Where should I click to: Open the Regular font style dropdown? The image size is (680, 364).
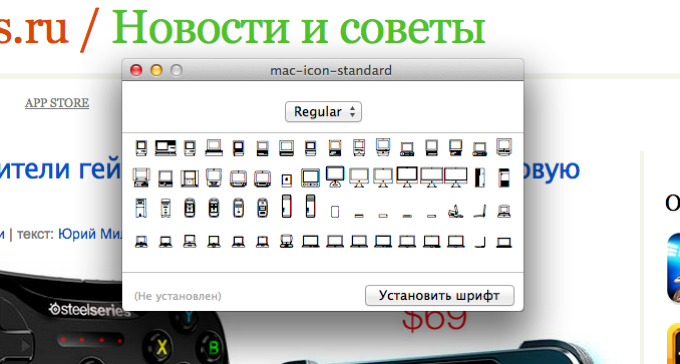click(x=323, y=112)
